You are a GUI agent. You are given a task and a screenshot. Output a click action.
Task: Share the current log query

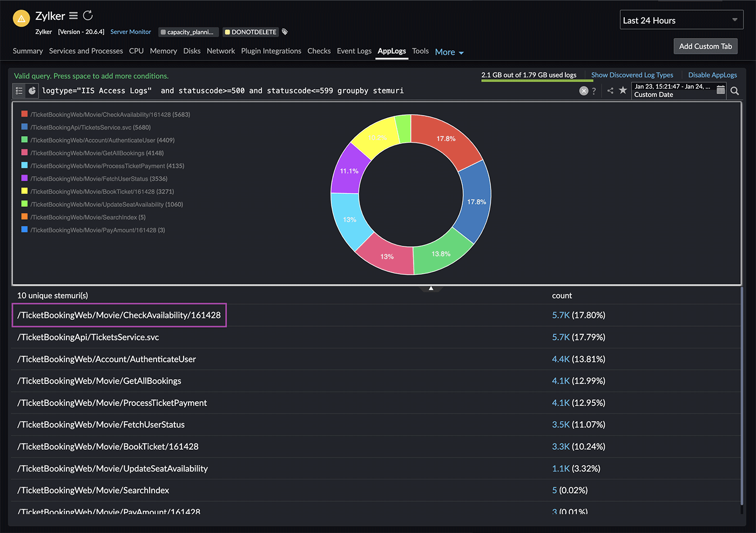coord(610,91)
